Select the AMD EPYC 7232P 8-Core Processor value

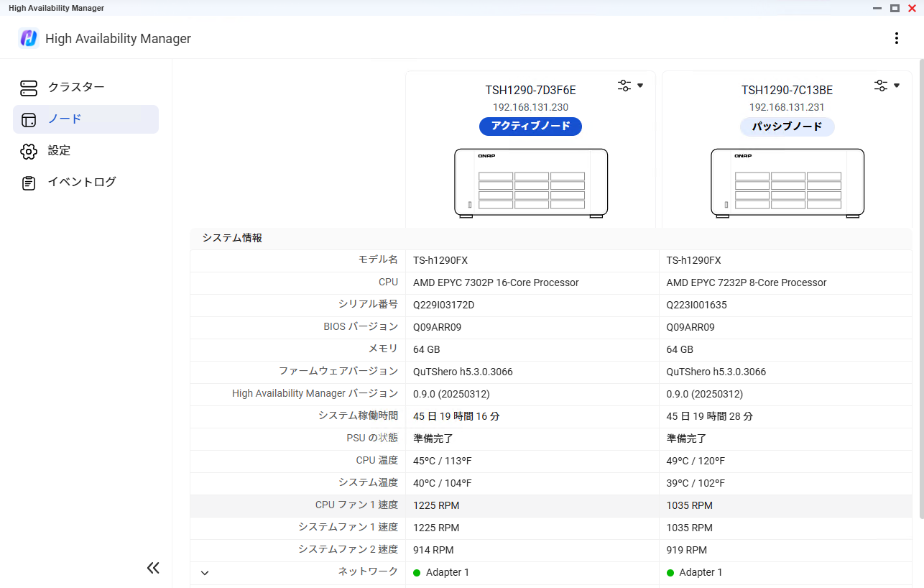(747, 282)
